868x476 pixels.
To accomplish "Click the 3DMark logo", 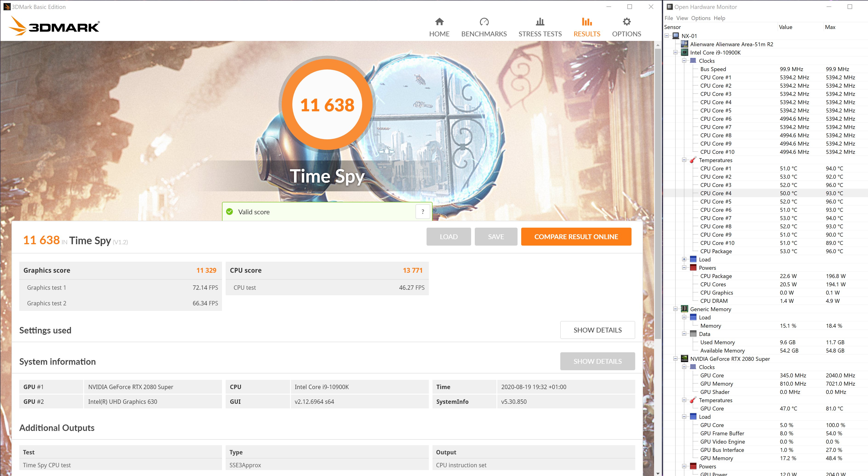I will 54,26.
